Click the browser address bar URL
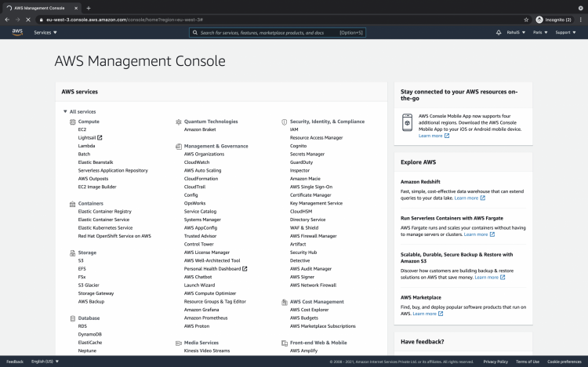 [125, 20]
